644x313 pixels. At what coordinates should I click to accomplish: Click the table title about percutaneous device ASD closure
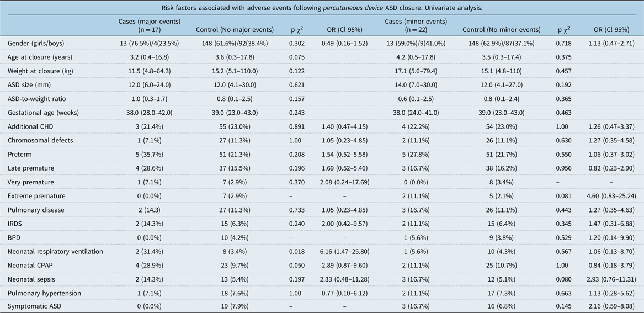(x=322, y=7)
